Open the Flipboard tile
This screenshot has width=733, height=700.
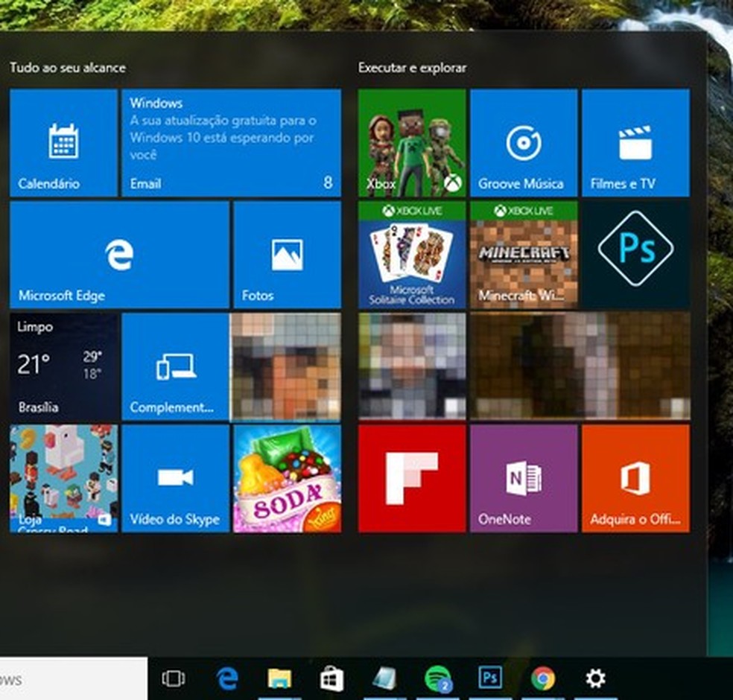412,478
